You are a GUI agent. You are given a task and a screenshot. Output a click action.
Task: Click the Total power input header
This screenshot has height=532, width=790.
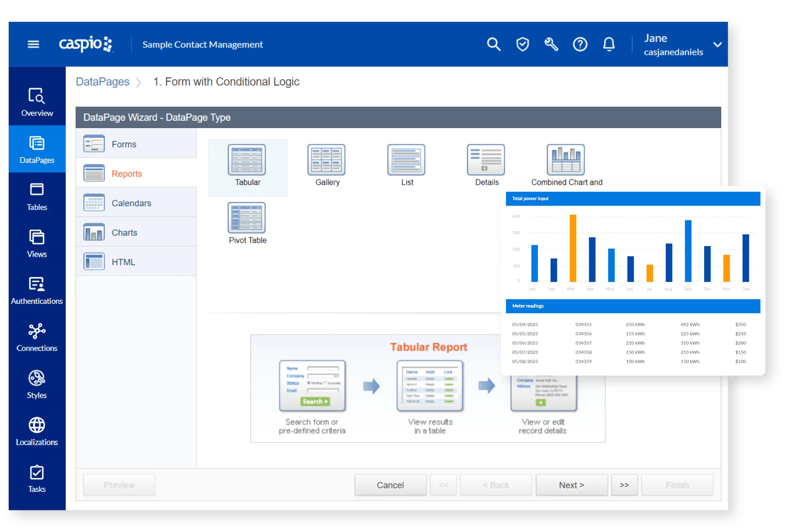[x=633, y=199]
